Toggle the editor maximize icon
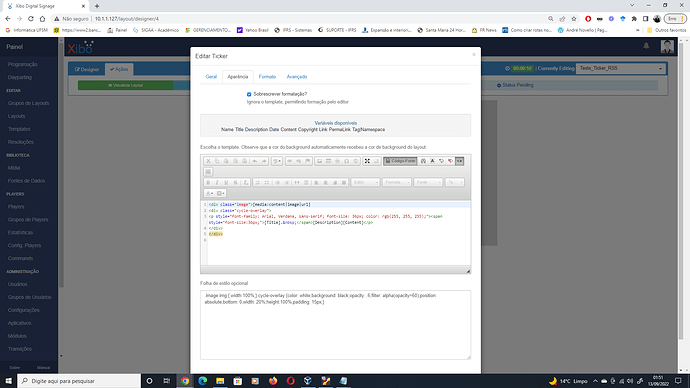This screenshot has width=690, height=388. click(367, 161)
